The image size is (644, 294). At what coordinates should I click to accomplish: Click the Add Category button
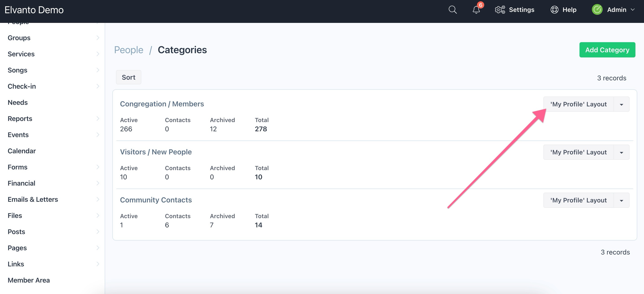coord(607,50)
